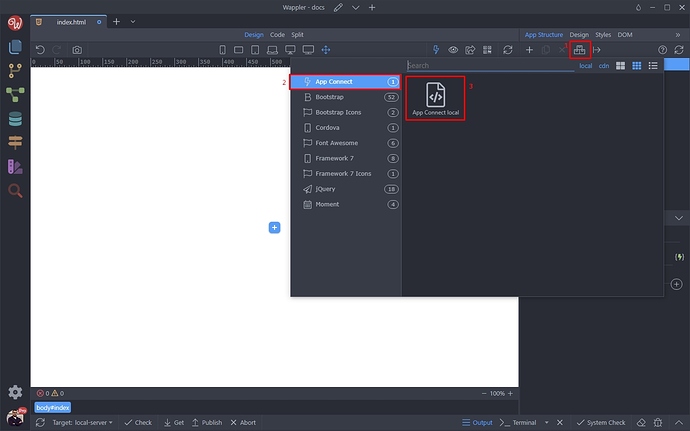
Task: Click the framework Search field
Action: click(x=490, y=66)
